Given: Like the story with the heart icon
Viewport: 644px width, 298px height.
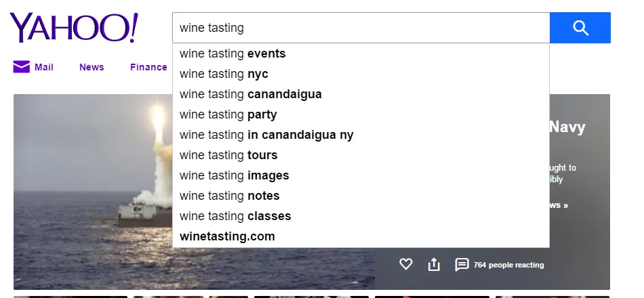Looking at the screenshot, I should pyautogui.click(x=406, y=264).
